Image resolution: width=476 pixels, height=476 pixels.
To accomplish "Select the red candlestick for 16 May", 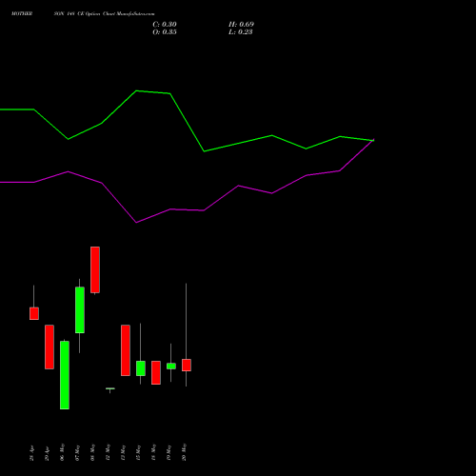I will (156, 372).
